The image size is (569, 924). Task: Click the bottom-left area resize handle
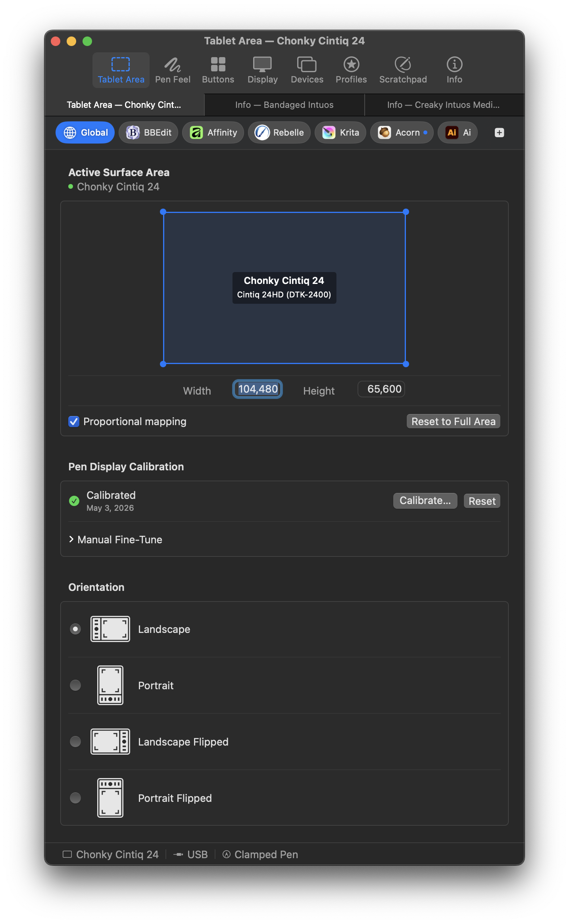pyautogui.click(x=163, y=364)
